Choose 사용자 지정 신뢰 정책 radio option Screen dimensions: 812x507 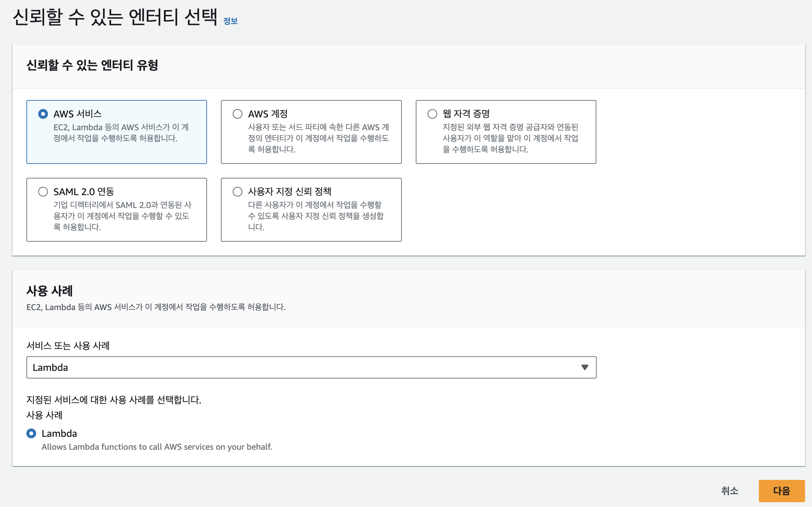pos(238,192)
